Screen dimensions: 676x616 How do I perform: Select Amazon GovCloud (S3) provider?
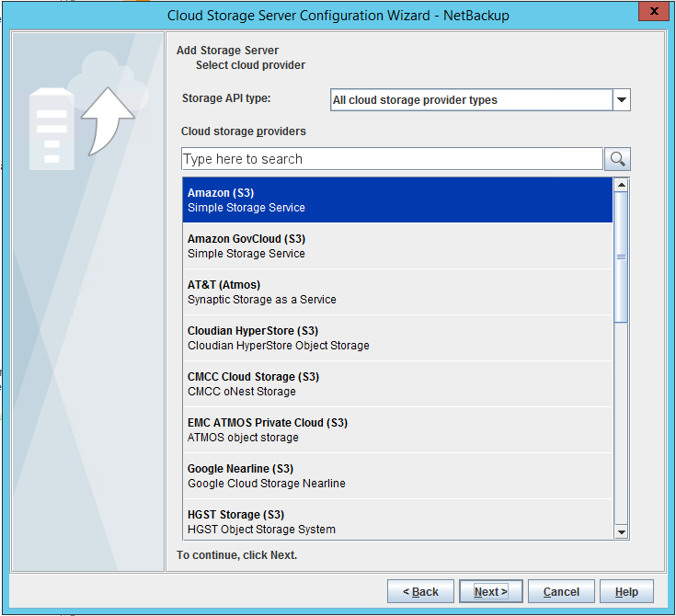click(397, 245)
